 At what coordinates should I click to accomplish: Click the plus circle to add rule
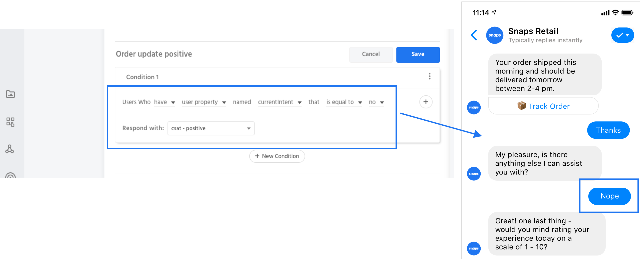click(426, 102)
